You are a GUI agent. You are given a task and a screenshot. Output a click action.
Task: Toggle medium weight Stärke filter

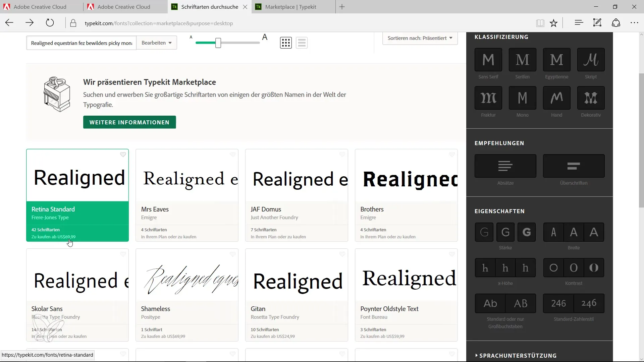tap(505, 232)
